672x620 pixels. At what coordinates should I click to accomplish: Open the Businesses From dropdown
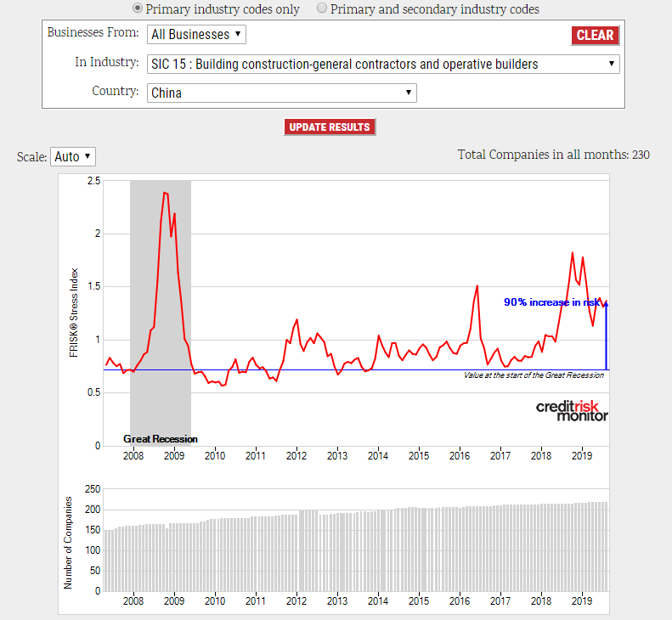196,34
